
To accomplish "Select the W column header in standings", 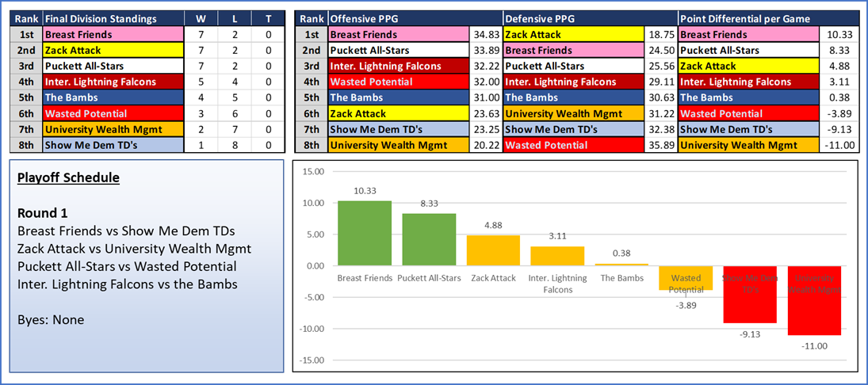I will pos(200,19).
